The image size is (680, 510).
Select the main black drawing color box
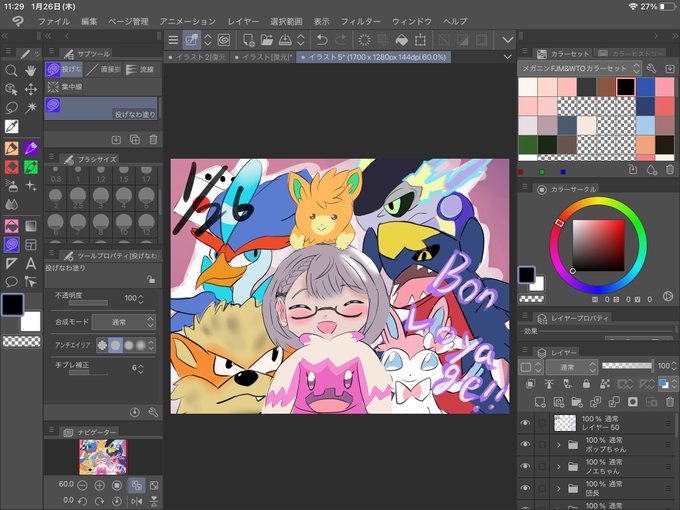pos(12,304)
